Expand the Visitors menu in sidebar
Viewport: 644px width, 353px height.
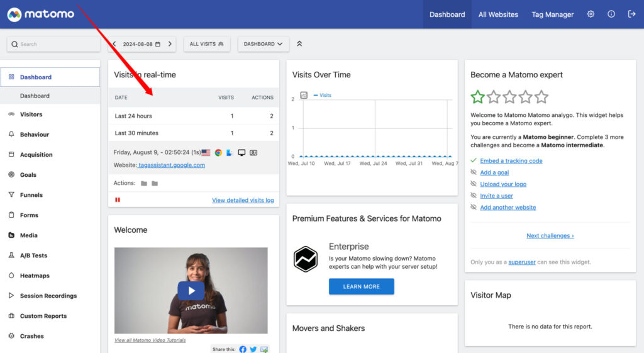tap(31, 115)
